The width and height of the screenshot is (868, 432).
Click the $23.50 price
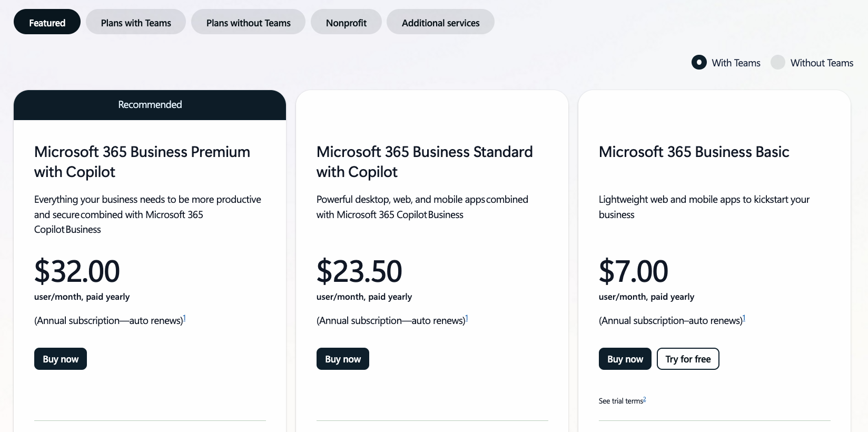click(x=359, y=271)
